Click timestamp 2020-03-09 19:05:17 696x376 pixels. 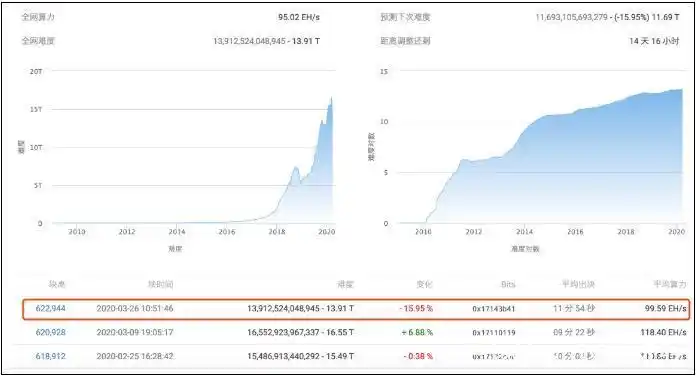pos(135,332)
